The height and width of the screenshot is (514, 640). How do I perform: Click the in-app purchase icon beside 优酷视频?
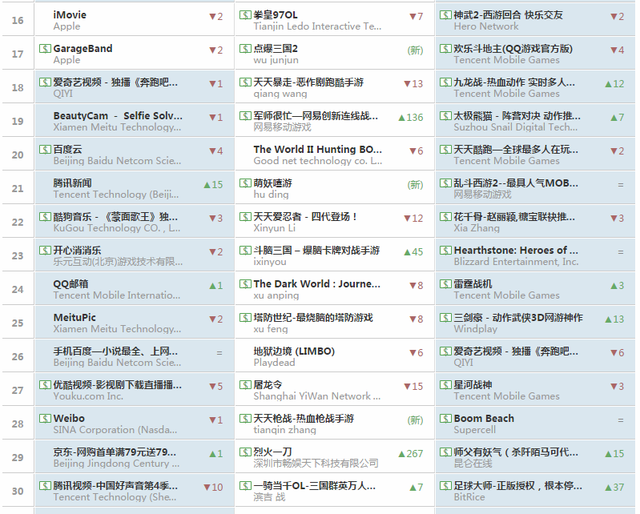45,385
